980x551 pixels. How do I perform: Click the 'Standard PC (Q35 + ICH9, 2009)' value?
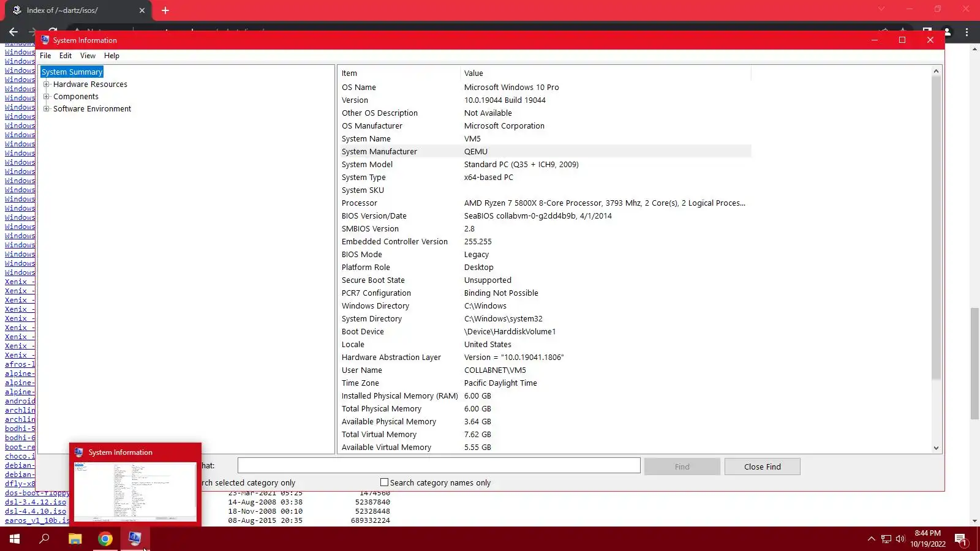point(521,165)
